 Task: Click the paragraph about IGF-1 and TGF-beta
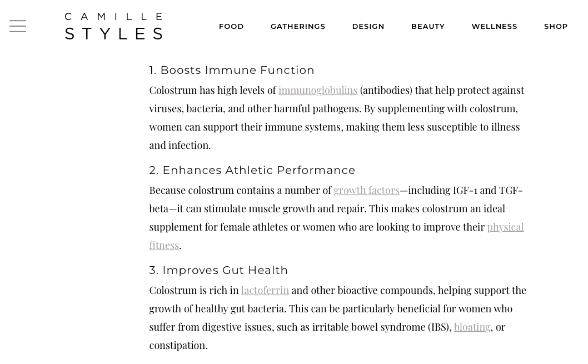point(336,218)
